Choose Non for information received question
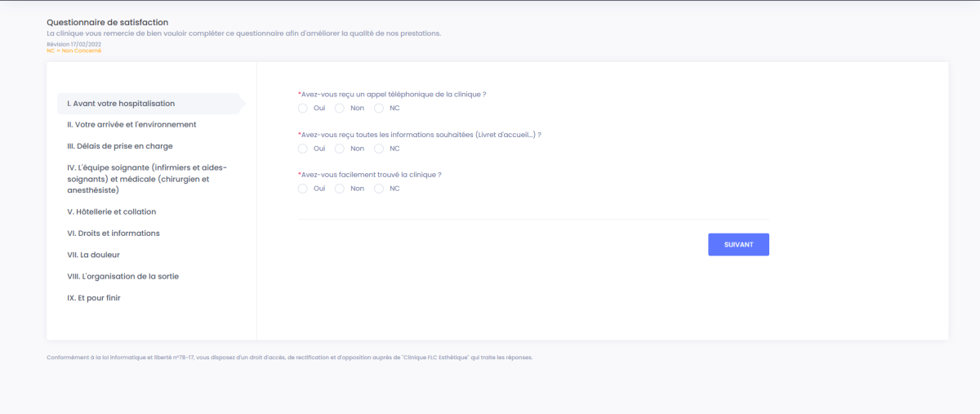Screen dimensions: 980x414 coord(340,149)
